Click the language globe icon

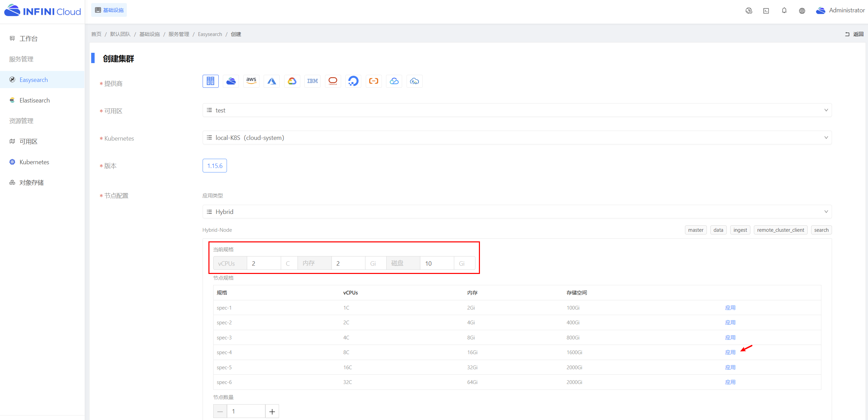pyautogui.click(x=802, y=11)
